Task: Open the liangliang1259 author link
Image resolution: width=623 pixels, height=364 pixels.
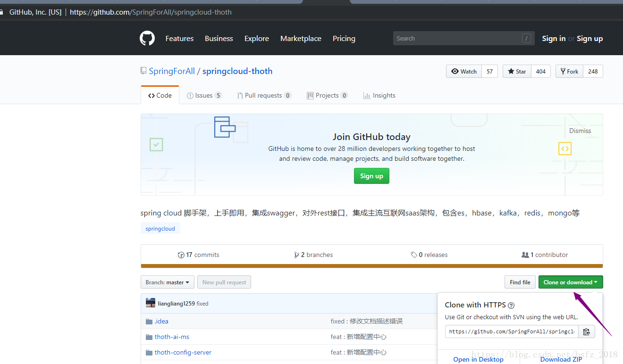Action: click(x=177, y=304)
